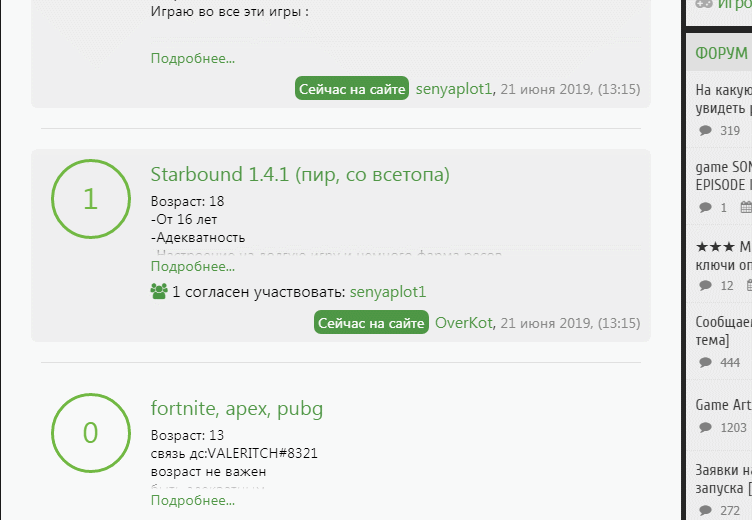This screenshot has height=520, width=752.
Task: Click the participants group icon near senyaplot1
Action: point(159,291)
